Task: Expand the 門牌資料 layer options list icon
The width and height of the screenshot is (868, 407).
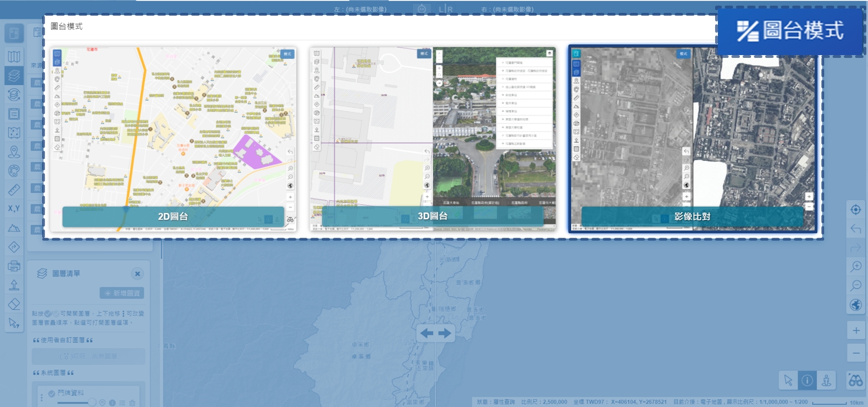Action: (x=122, y=403)
